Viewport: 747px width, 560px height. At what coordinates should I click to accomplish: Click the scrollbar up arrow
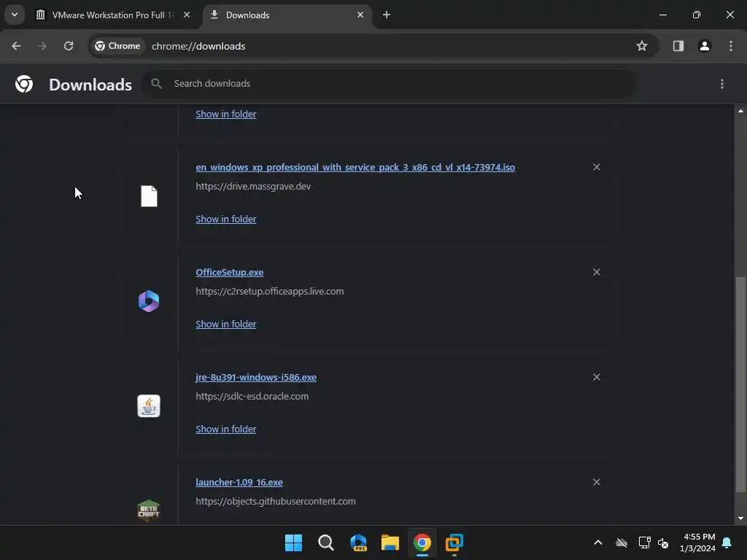tap(740, 111)
